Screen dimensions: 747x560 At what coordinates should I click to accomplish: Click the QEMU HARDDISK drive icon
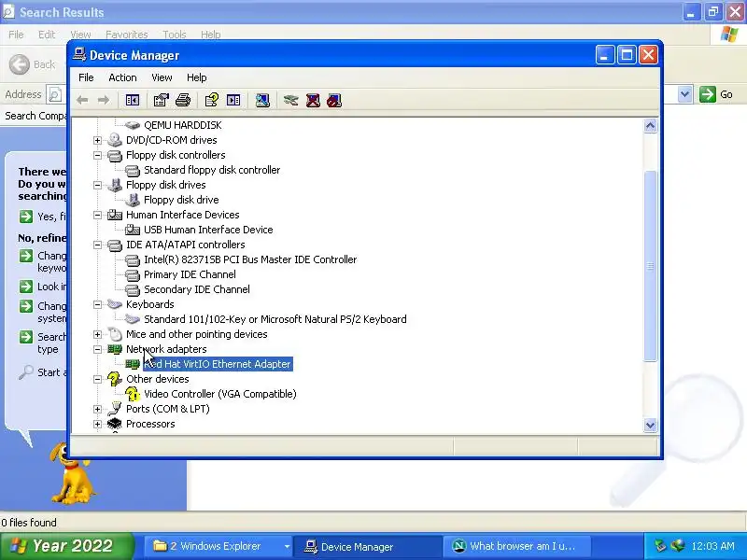[133, 125]
